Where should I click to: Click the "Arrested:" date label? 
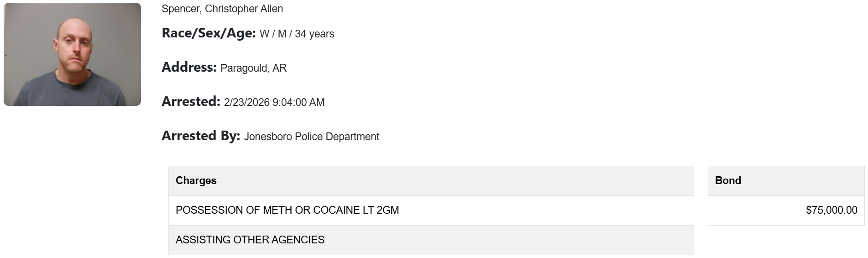click(x=191, y=102)
